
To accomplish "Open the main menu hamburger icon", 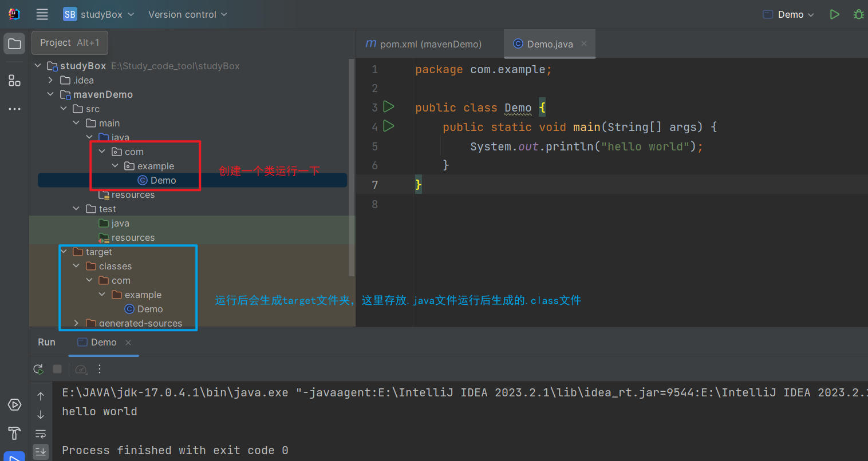I will pos(42,14).
